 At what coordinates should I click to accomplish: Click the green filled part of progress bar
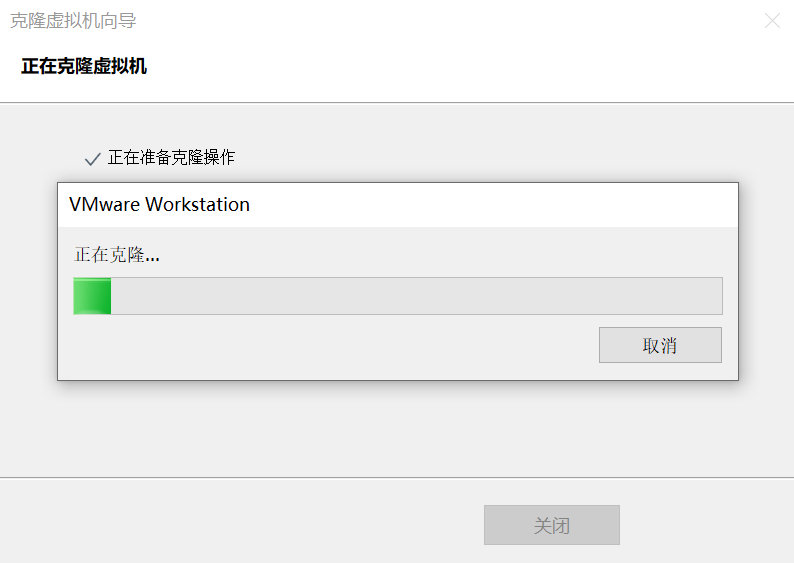click(92, 296)
